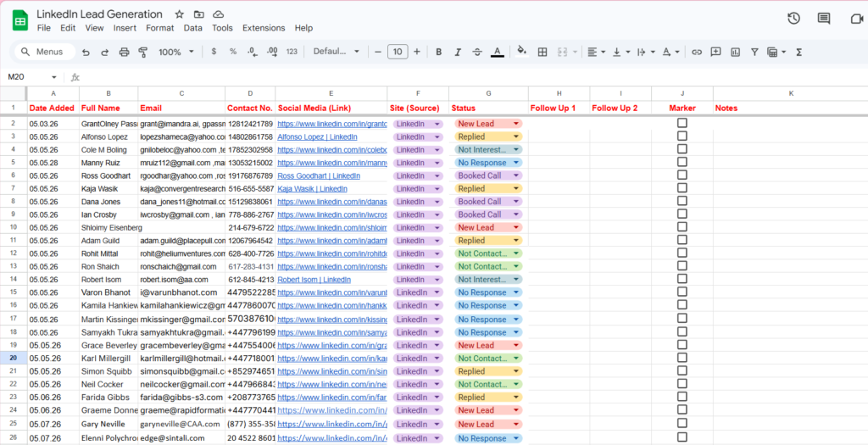Open Status dropdown for Rohit Mittal
This screenshot has width=868, height=445.
[x=516, y=253]
